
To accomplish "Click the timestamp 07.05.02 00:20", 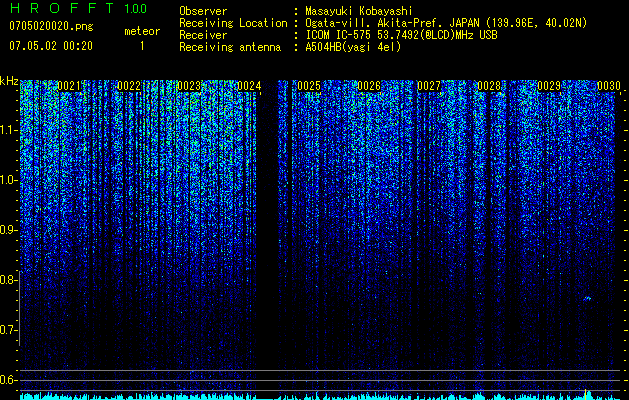I will coord(51,46).
